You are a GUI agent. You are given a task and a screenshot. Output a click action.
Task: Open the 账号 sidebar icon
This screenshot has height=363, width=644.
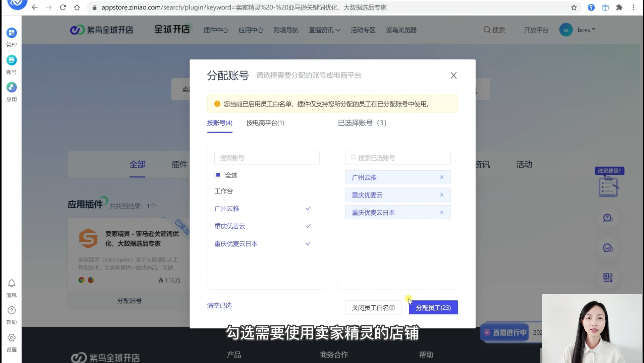coord(11,60)
